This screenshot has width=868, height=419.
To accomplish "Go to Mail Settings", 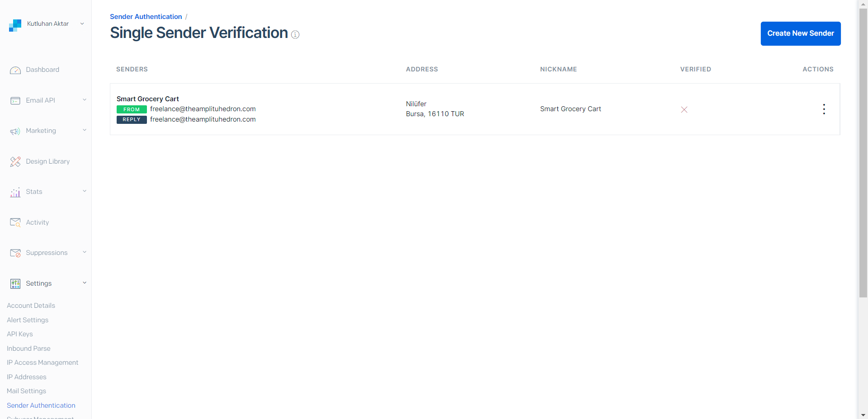I will pos(26,391).
